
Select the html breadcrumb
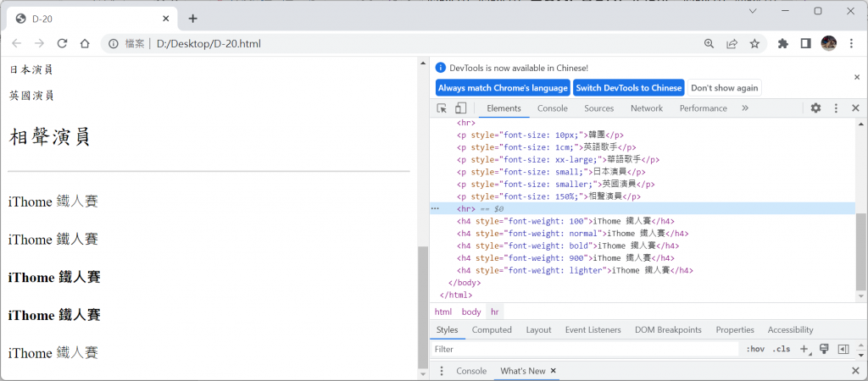pyautogui.click(x=442, y=312)
